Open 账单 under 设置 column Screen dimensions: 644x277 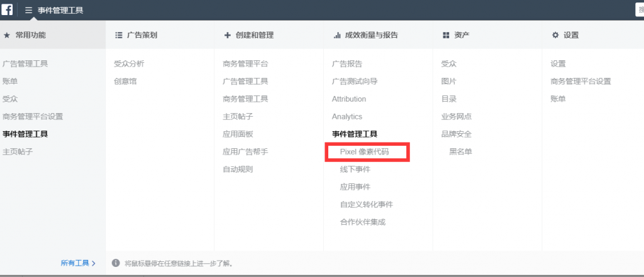[x=558, y=99]
